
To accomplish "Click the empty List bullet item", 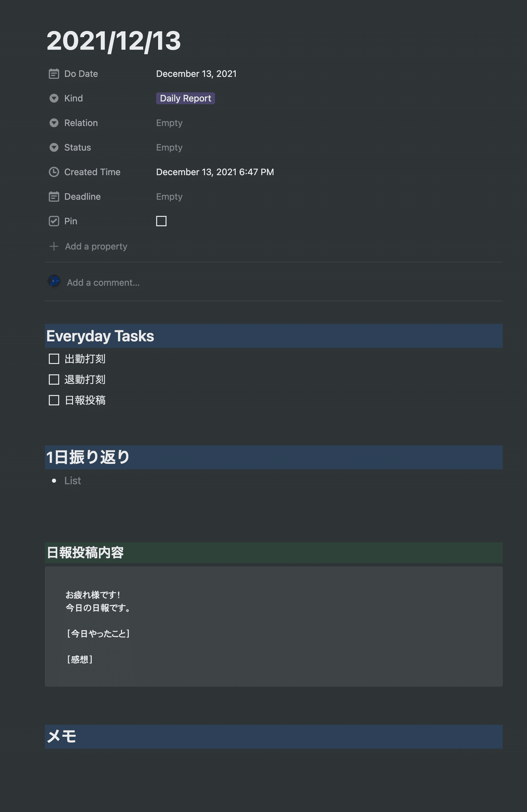I will click(72, 481).
